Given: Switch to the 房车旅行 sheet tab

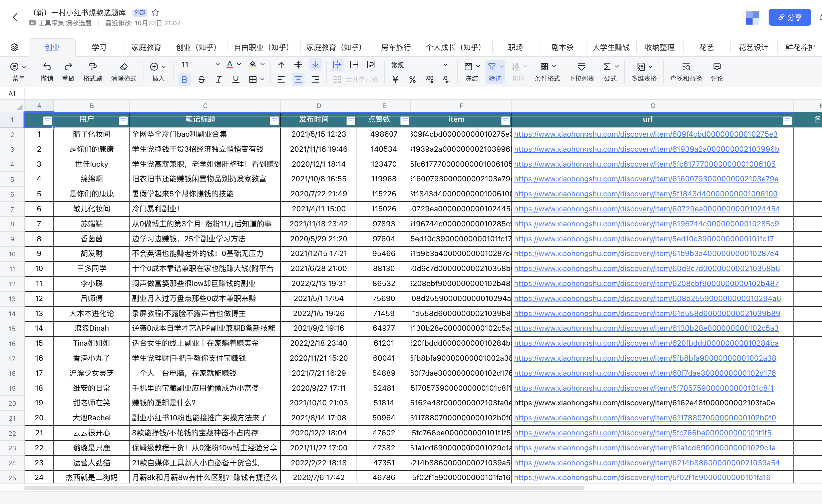Looking at the screenshot, I should click(x=396, y=47).
